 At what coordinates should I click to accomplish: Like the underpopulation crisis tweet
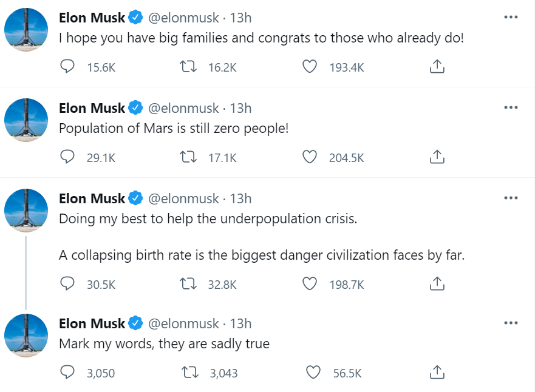pyautogui.click(x=310, y=283)
